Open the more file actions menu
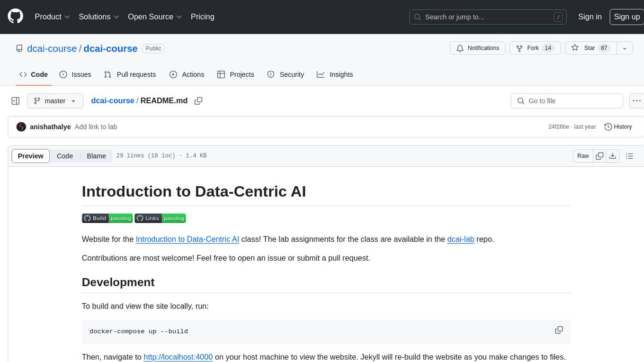644x362 pixels. tap(636, 101)
